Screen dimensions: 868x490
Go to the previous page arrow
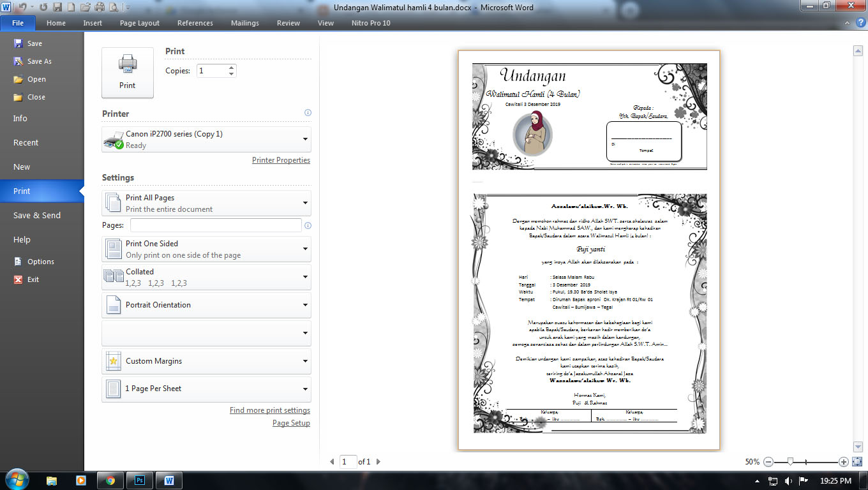click(332, 461)
